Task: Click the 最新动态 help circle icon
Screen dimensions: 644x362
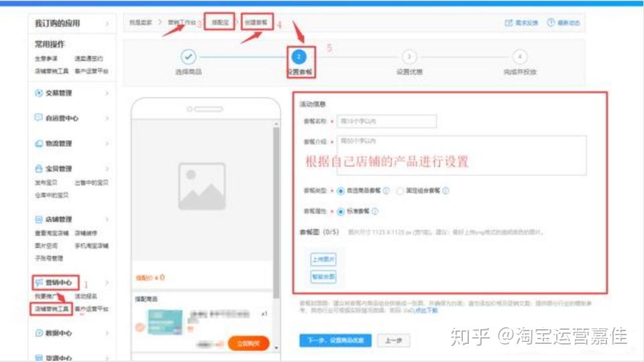Action: (x=551, y=23)
